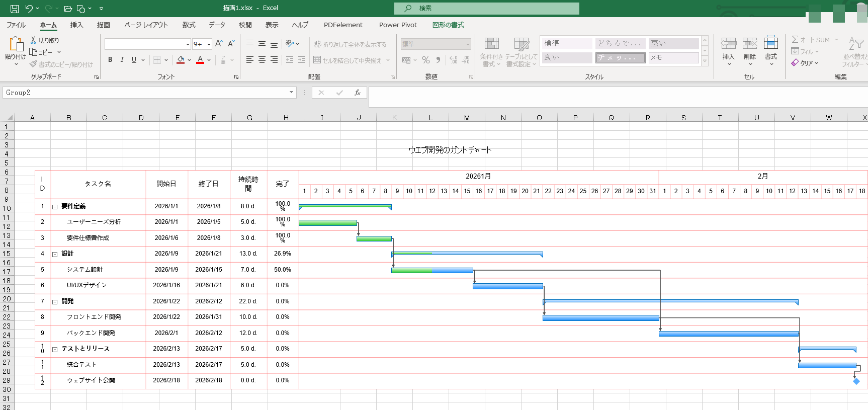Click the Paste clipboard icon

(16, 45)
